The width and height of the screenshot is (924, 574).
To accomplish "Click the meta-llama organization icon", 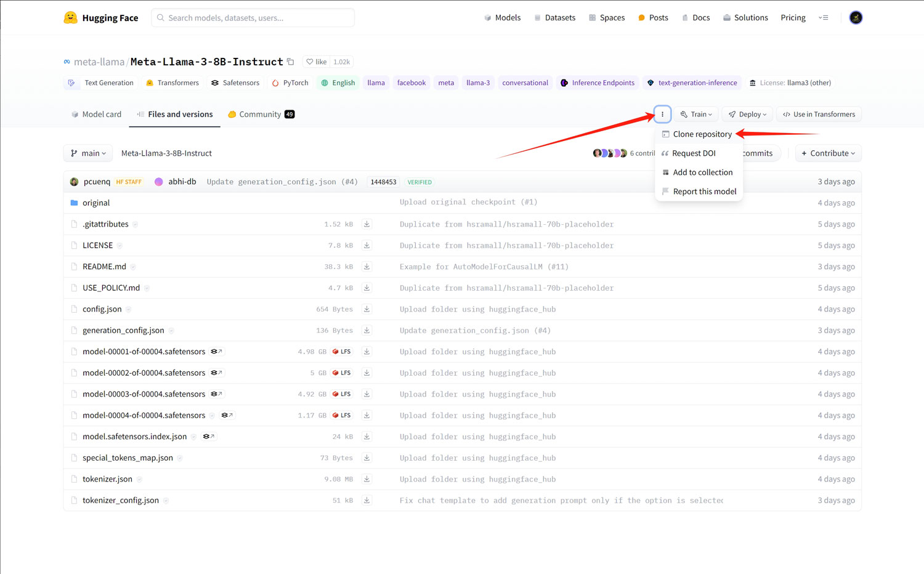I will (67, 62).
